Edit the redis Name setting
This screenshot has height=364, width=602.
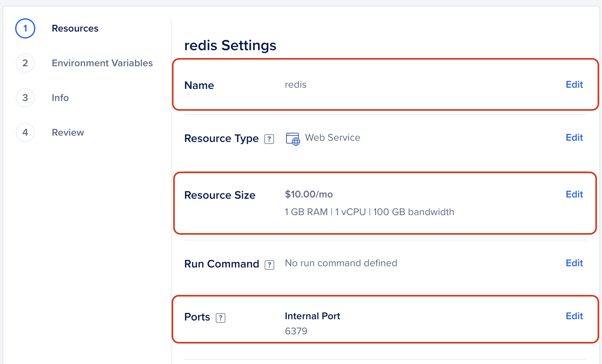click(x=574, y=85)
